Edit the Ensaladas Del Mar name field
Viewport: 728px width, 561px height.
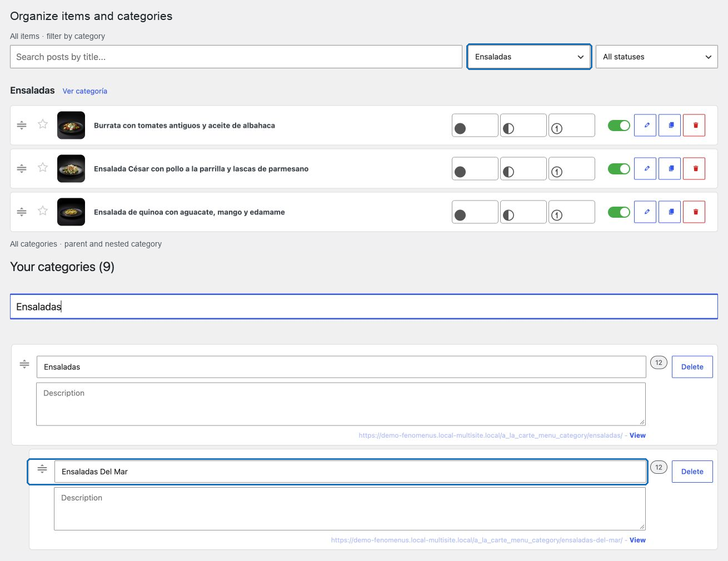tap(350, 472)
